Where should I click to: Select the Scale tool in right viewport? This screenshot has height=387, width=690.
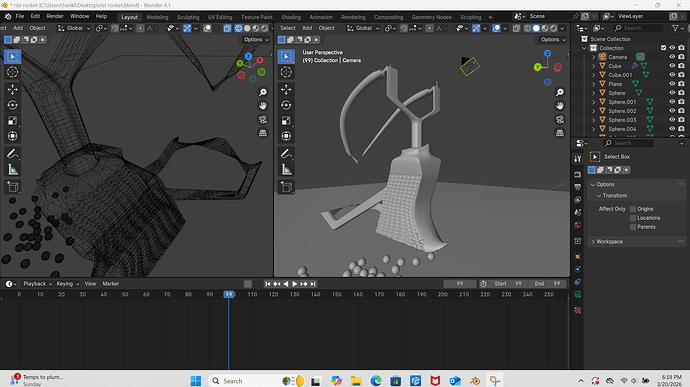[x=286, y=121]
